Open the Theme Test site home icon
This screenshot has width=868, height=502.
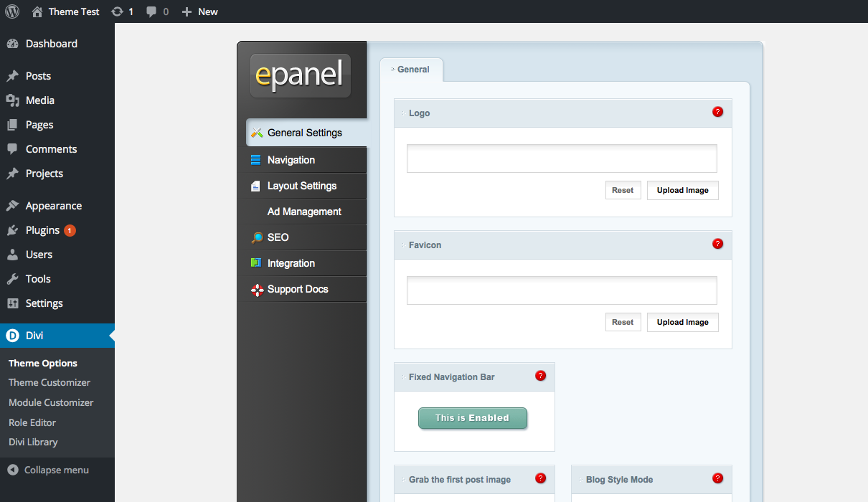37,11
